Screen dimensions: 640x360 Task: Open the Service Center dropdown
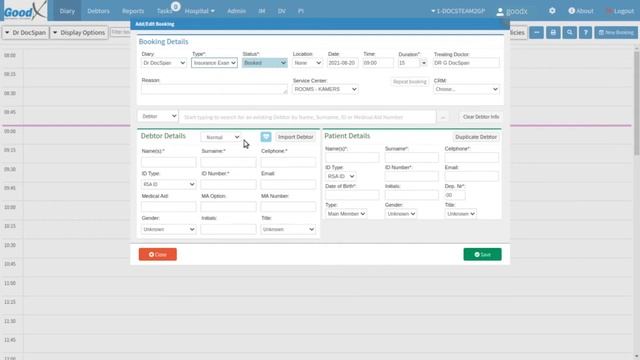(x=325, y=89)
